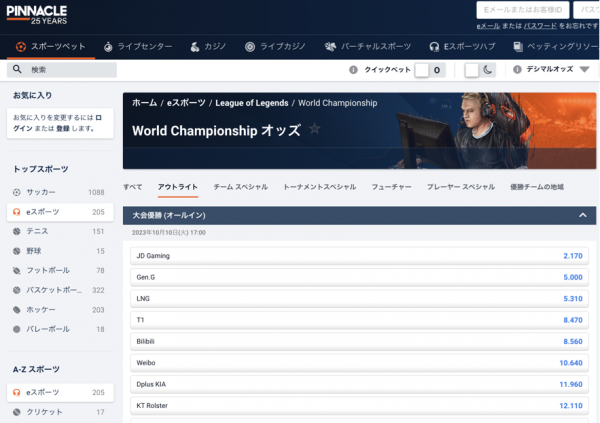Screen dimensions: 600x423
Task: Click the roulette icon beside ライブカジノ
Action: coord(250,47)
